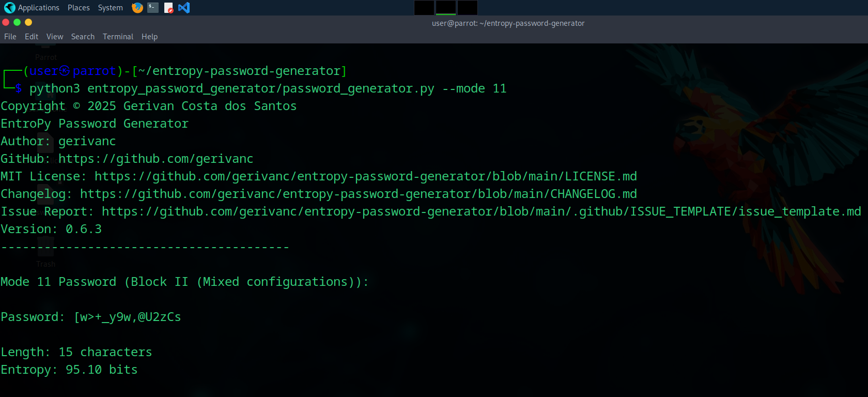Click the terminal window title user@parrot
The width and height of the screenshot is (868, 397).
point(508,23)
